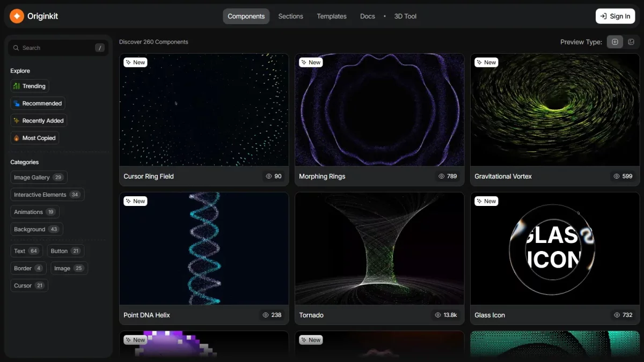Click the Discover 260 Components text
The image size is (644, 362).
(x=153, y=42)
